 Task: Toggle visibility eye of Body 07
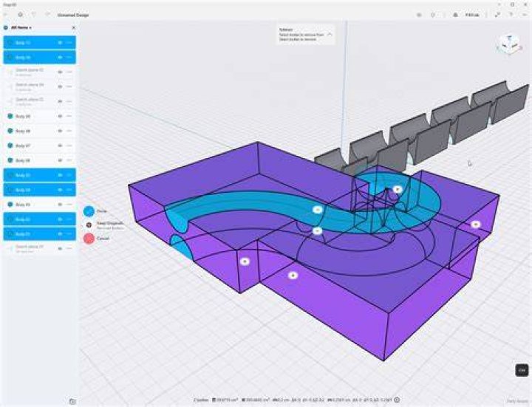coord(60,146)
